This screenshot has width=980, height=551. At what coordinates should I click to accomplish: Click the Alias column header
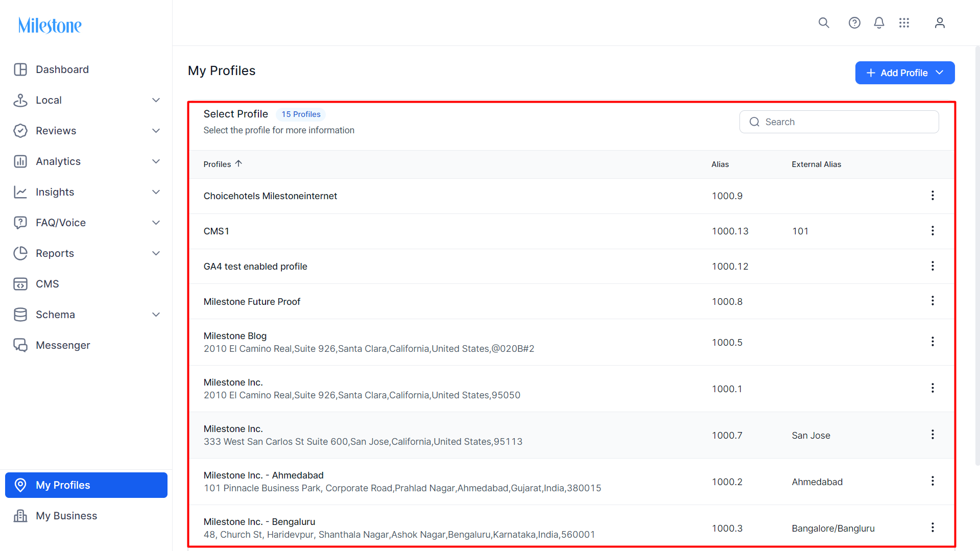(x=720, y=164)
